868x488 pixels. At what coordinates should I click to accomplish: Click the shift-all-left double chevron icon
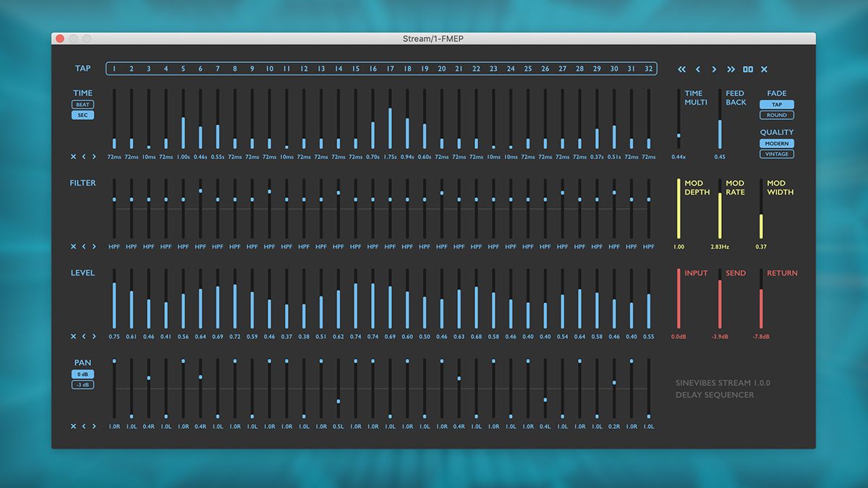pos(681,69)
